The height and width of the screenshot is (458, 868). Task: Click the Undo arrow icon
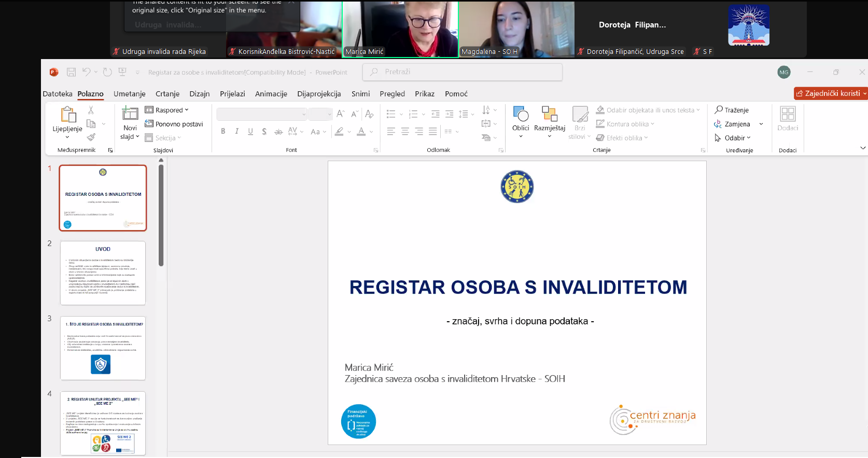pos(86,72)
